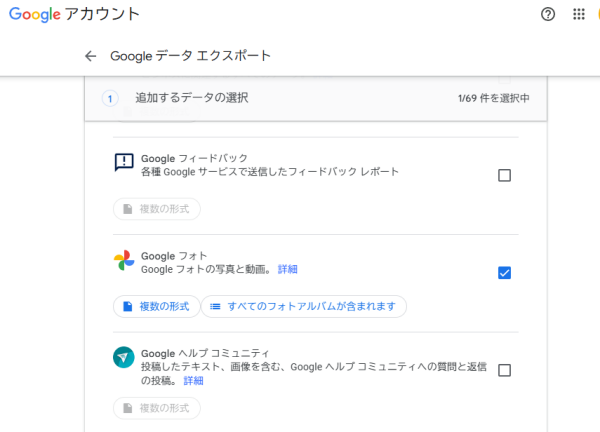Open 複数の形式 button under Google フォト

[x=157, y=306]
